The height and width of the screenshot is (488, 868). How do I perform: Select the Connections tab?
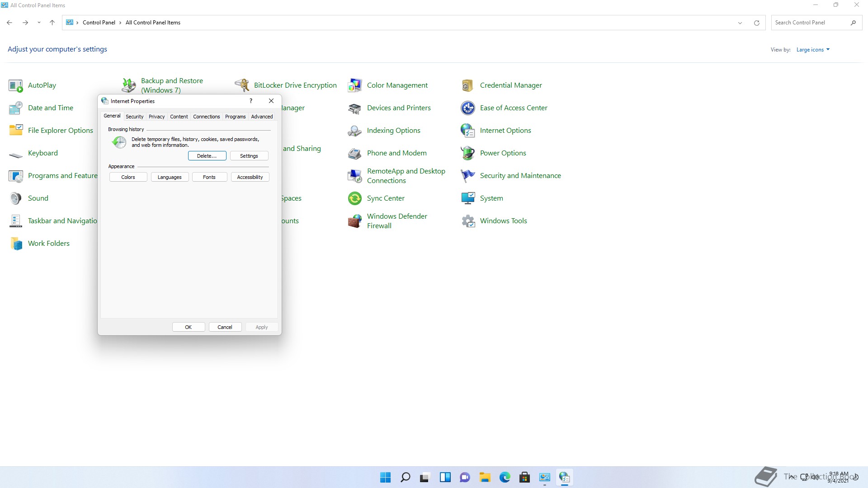206,117
